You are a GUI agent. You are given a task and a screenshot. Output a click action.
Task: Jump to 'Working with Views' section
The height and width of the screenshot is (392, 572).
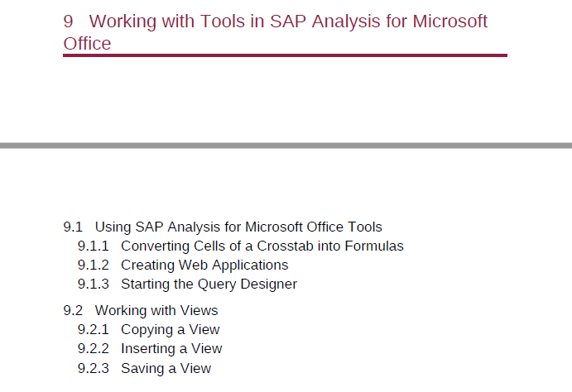(156, 310)
